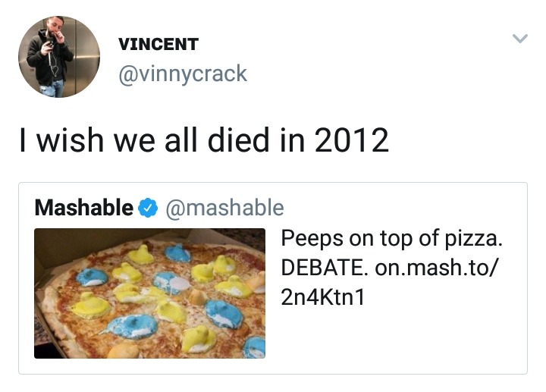Click the Mashable verified badge
The width and height of the screenshot is (546, 392).
coord(149,207)
